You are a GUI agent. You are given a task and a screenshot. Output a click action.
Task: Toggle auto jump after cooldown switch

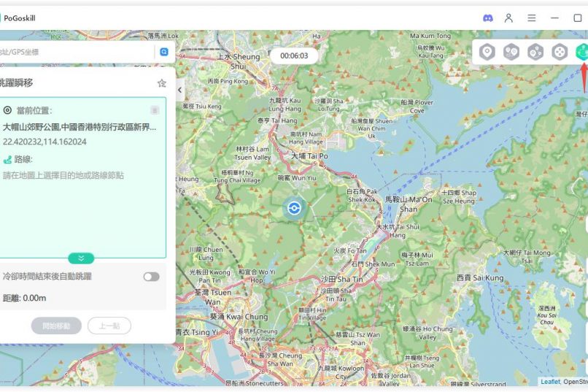[151, 277]
